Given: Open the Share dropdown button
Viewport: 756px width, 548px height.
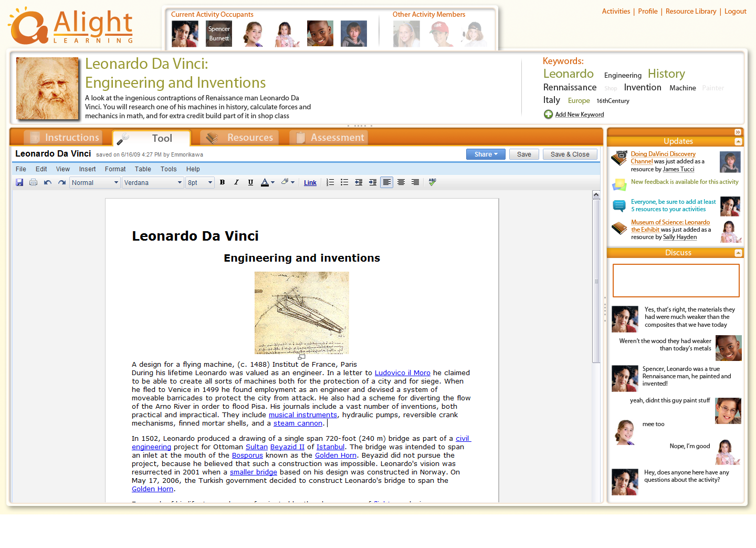Looking at the screenshot, I should click(x=486, y=154).
